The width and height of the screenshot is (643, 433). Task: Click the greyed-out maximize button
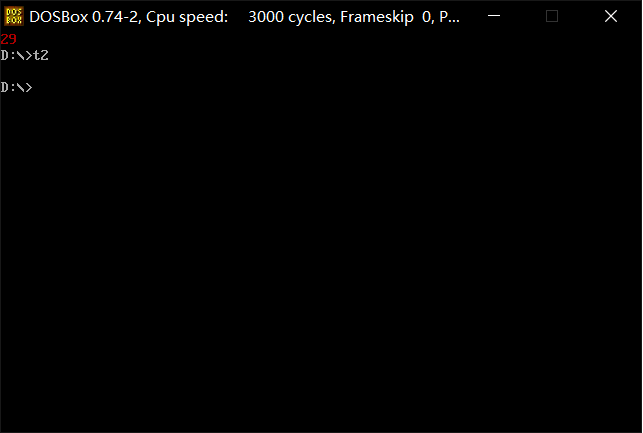click(552, 16)
